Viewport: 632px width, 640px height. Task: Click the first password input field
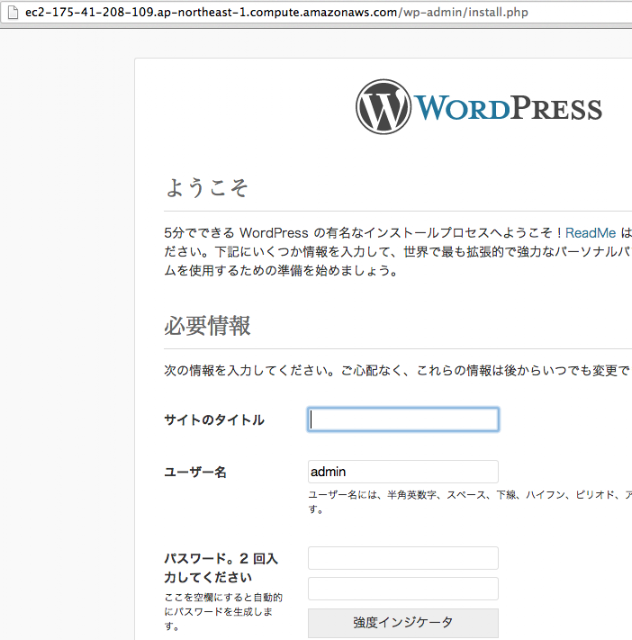pyautogui.click(x=403, y=558)
